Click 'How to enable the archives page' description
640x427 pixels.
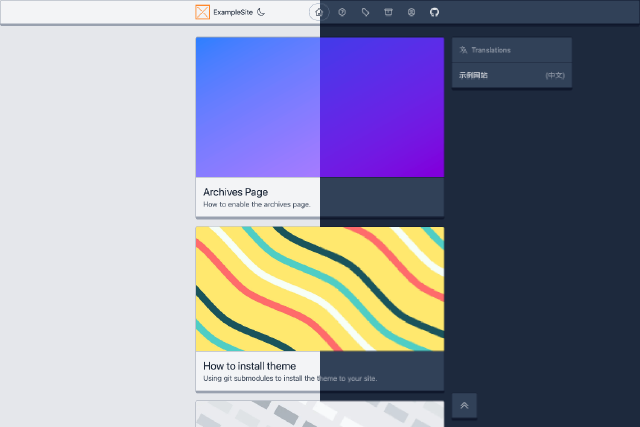257,205
